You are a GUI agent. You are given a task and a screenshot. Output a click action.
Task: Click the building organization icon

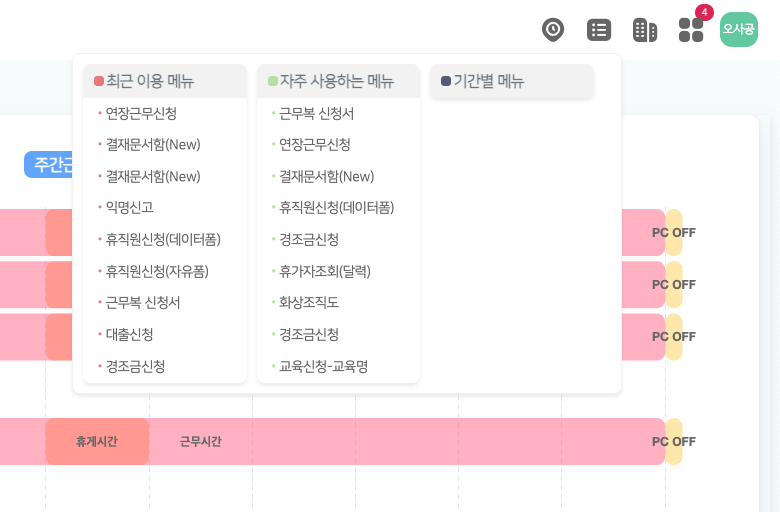pyautogui.click(x=645, y=30)
